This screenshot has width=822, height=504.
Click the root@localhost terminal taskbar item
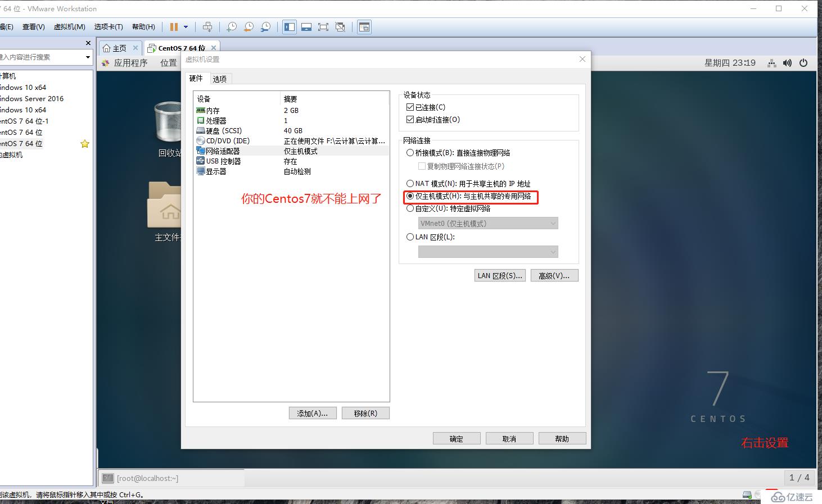pyautogui.click(x=171, y=478)
